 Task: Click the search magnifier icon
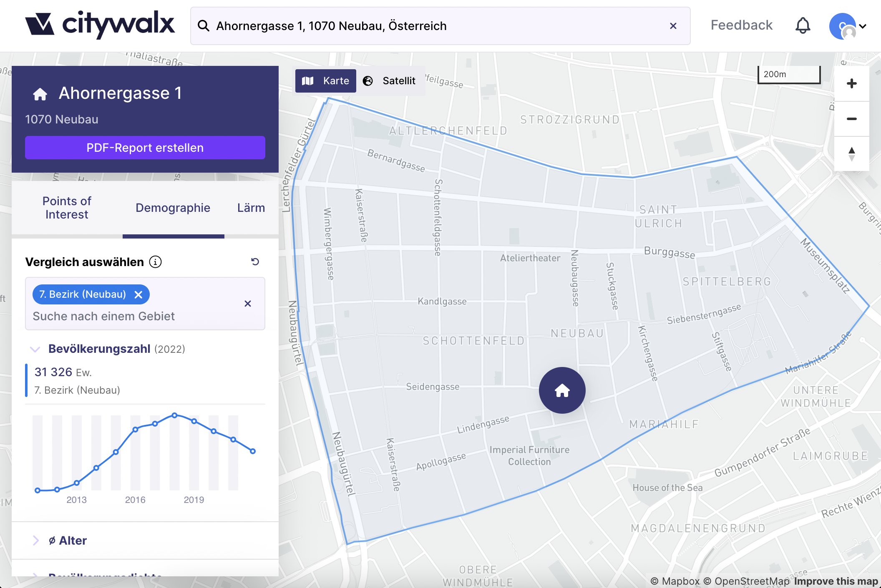(x=203, y=26)
